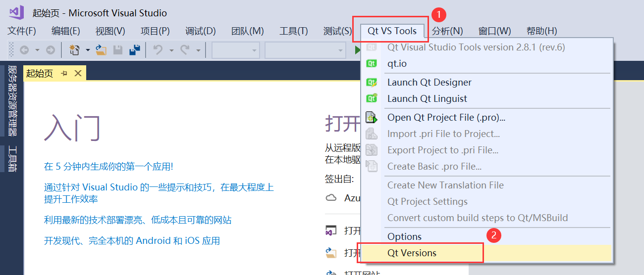Expand the New Project dropdown arrow
The image size is (644, 275).
(88, 50)
